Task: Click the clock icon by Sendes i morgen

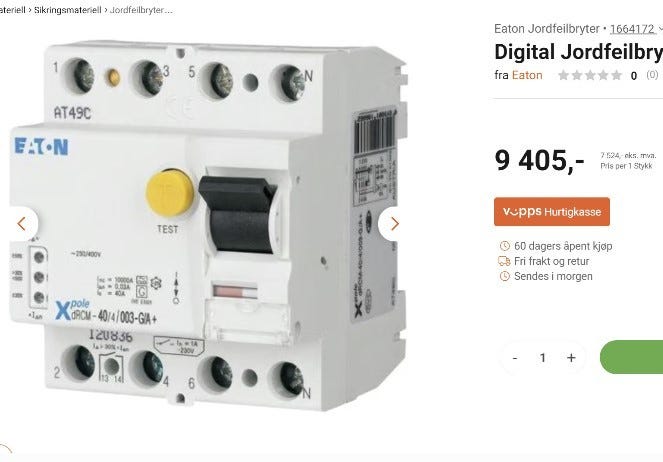Action: click(x=504, y=276)
